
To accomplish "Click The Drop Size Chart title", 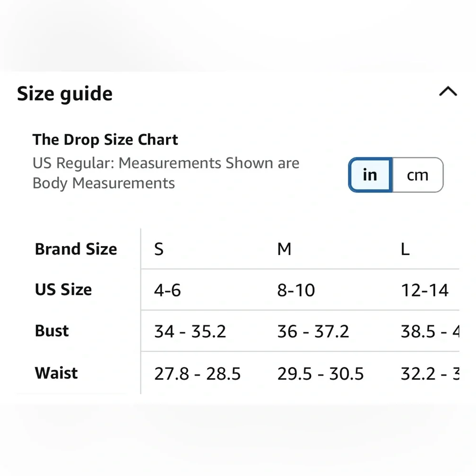I will pos(105,139).
